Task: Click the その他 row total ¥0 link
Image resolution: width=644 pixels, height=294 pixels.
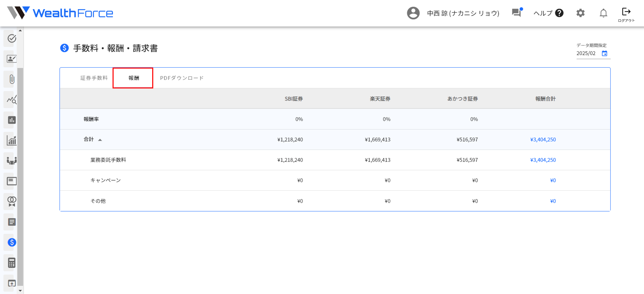Action: point(553,201)
